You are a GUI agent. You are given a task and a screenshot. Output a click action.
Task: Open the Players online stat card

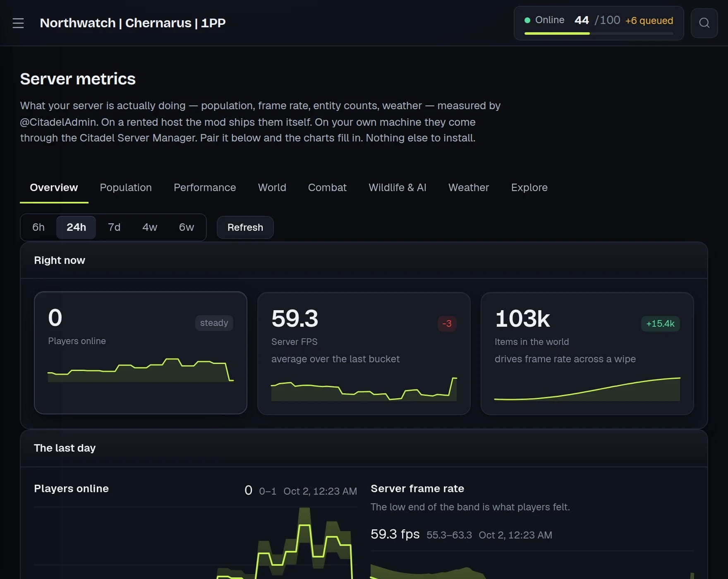tap(141, 353)
